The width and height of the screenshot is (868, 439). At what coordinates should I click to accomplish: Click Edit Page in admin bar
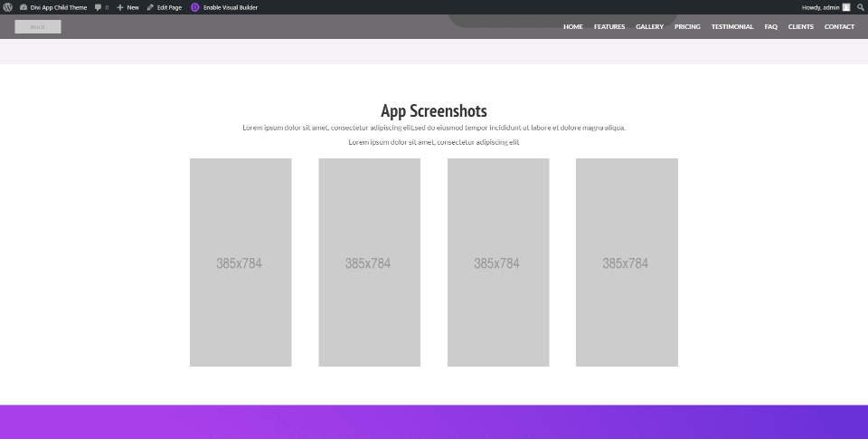click(x=165, y=7)
